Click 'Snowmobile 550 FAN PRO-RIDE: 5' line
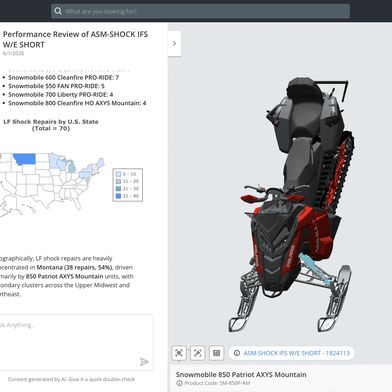Viewport: 392px width, 392px height. pos(56,86)
